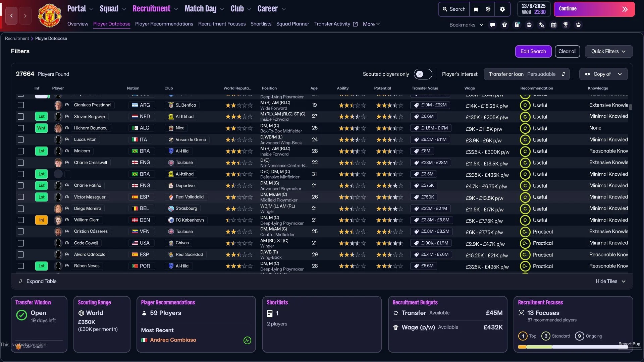Expand the Career dropdown
Image resolution: width=644 pixels, height=362 pixels.
point(272,9)
